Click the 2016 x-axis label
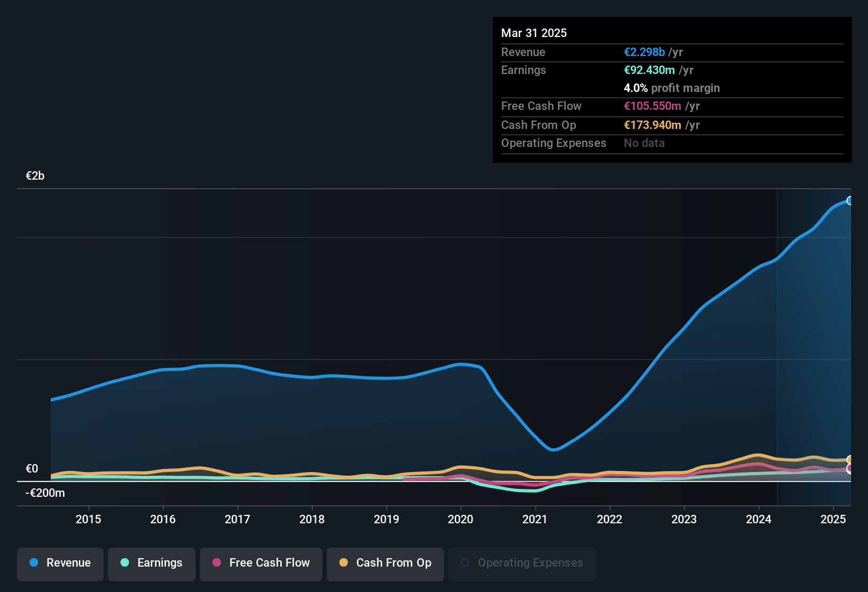 [x=163, y=520]
